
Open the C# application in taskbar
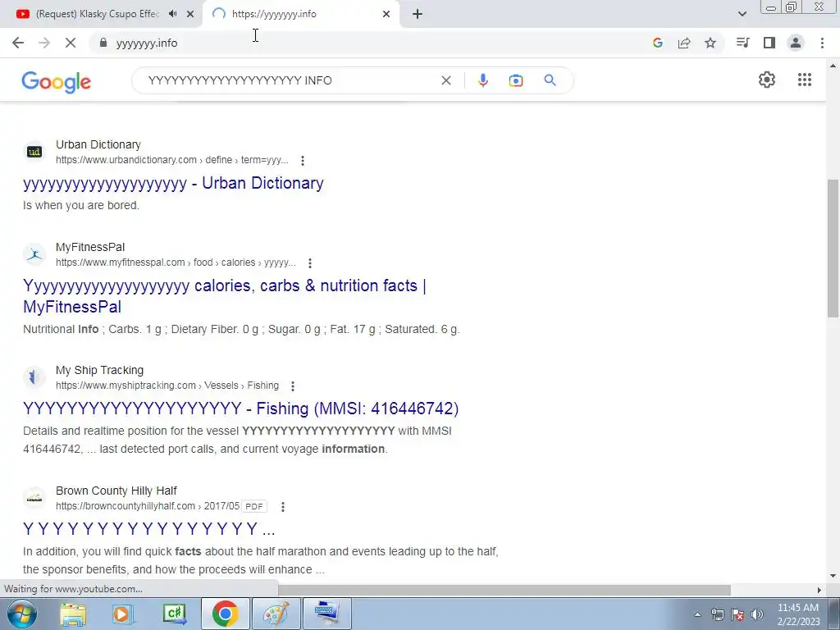coord(174,614)
